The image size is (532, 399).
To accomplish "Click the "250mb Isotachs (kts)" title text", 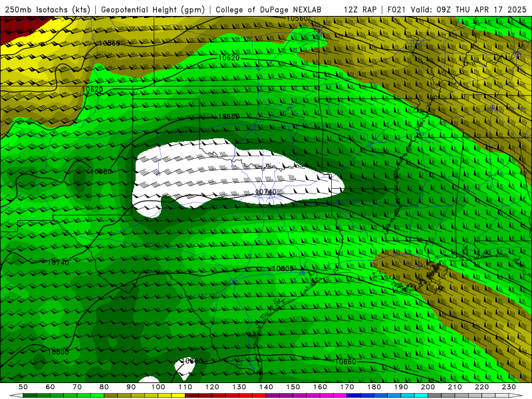I will click(x=47, y=9).
